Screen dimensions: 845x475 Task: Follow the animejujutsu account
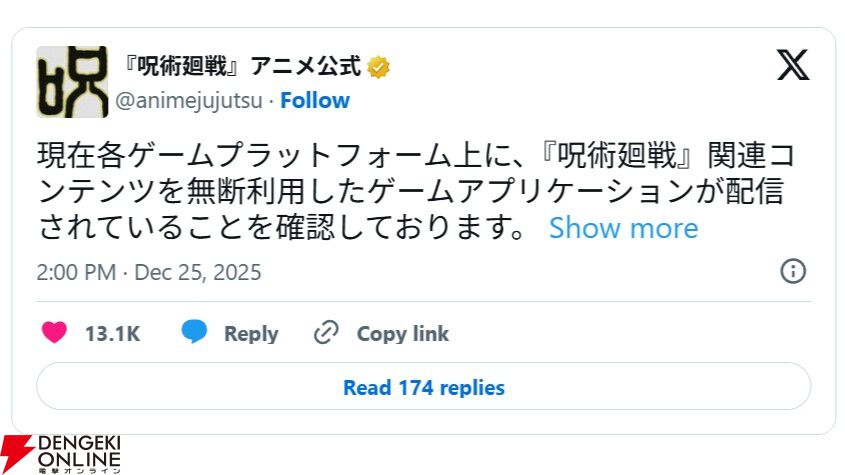pyautogui.click(x=315, y=101)
